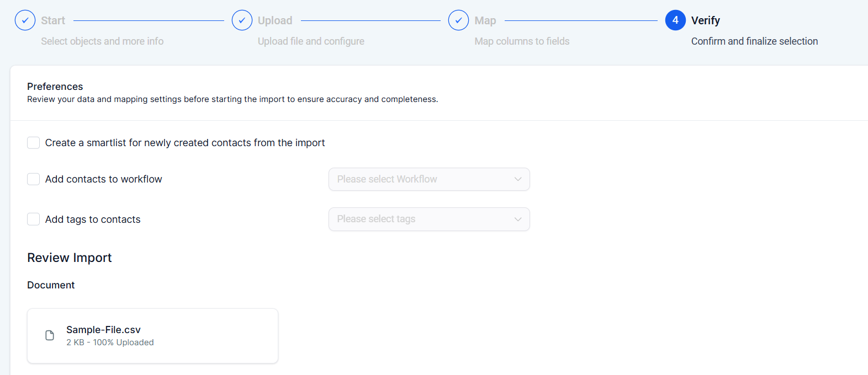Click the Verify step number 4 badge
This screenshot has height=375, width=868.
click(x=675, y=20)
